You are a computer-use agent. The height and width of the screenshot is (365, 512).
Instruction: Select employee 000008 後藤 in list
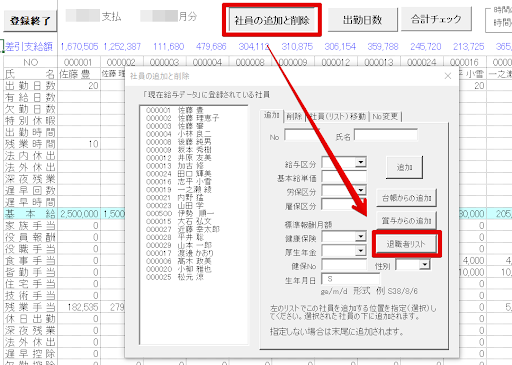click(x=178, y=142)
